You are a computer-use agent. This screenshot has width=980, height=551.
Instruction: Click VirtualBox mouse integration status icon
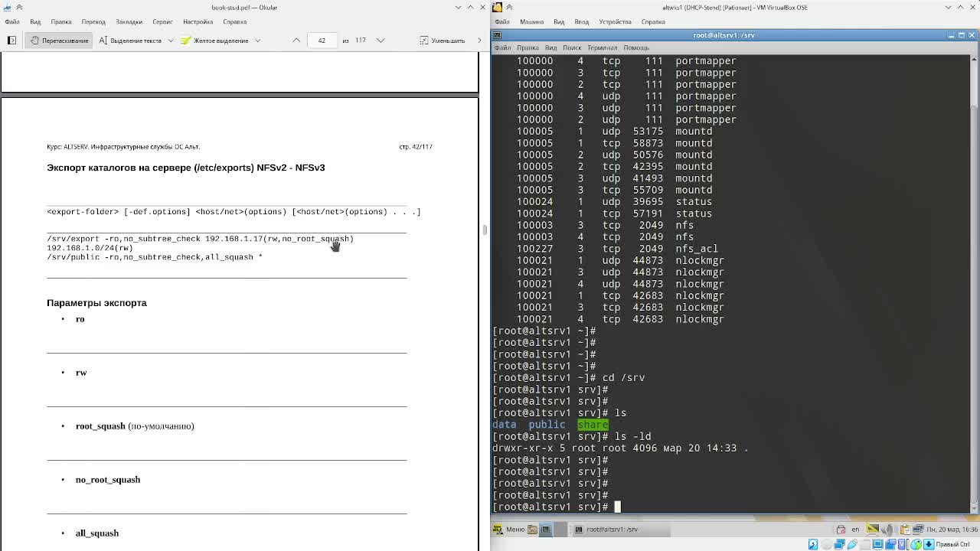917,544
